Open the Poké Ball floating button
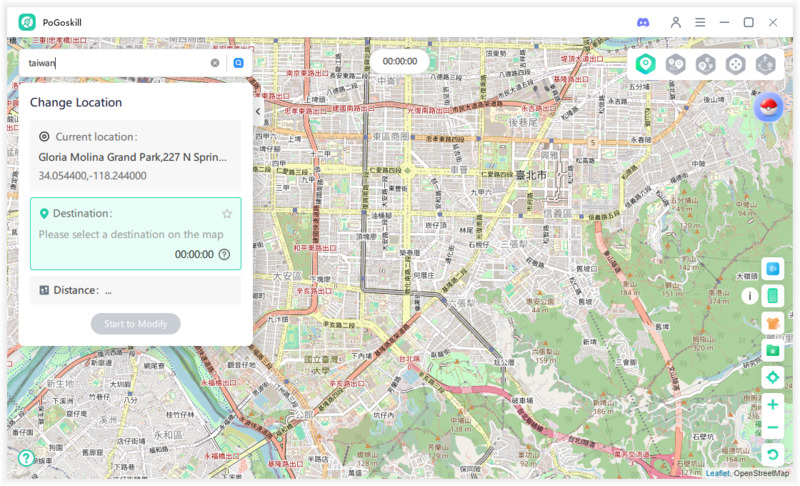The height and width of the screenshot is (486, 800). [768, 107]
